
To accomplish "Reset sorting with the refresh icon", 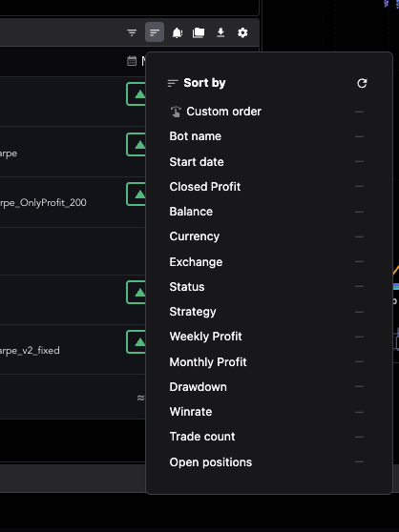I will (362, 83).
